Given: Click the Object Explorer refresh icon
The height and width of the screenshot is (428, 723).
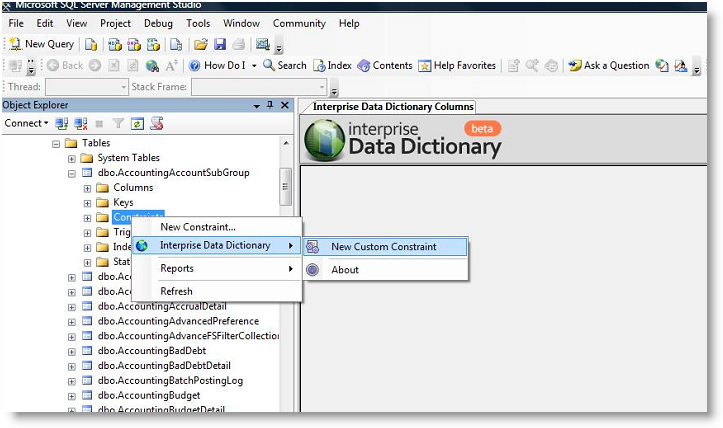Looking at the screenshot, I should pyautogui.click(x=138, y=124).
